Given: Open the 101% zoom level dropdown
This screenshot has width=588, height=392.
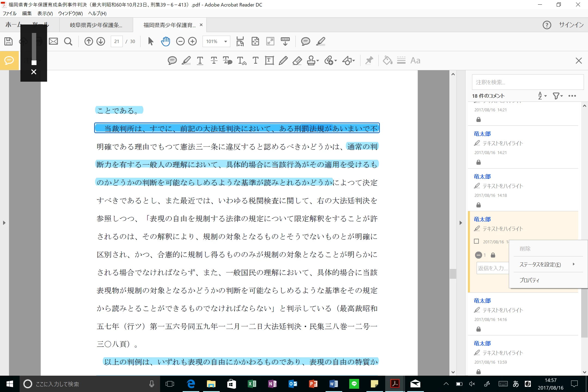Looking at the screenshot, I should point(225,41).
